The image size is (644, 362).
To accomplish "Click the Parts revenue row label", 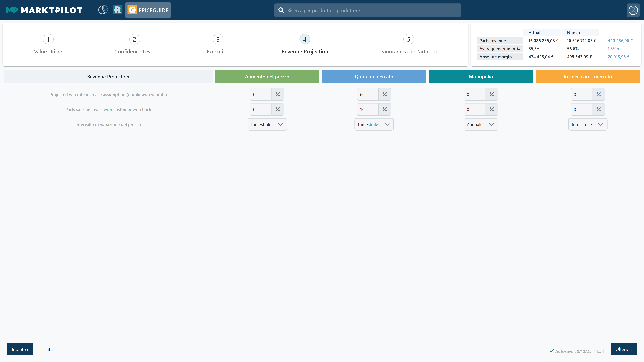I will pos(500,41).
